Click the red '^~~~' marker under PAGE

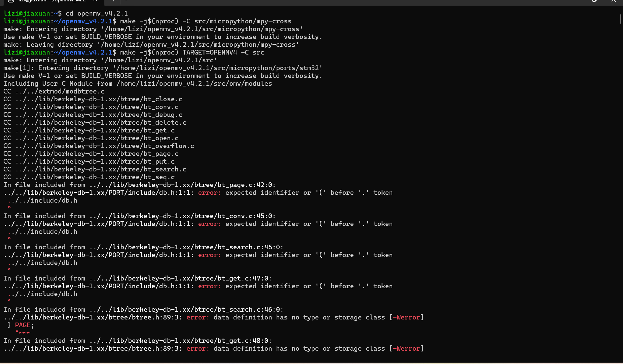[x=23, y=332]
